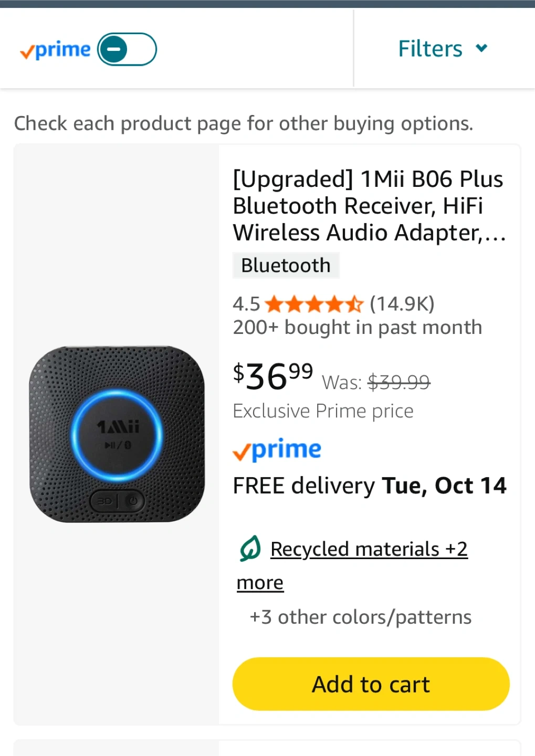
Task: Click the Prime logo beside the toggle
Action: [x=55, y=50]
